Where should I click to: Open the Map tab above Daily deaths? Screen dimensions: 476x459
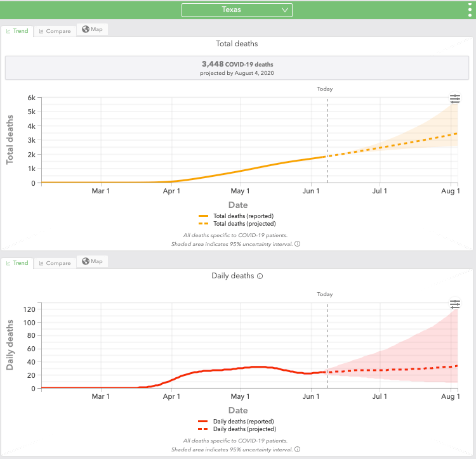pos(93,261)
